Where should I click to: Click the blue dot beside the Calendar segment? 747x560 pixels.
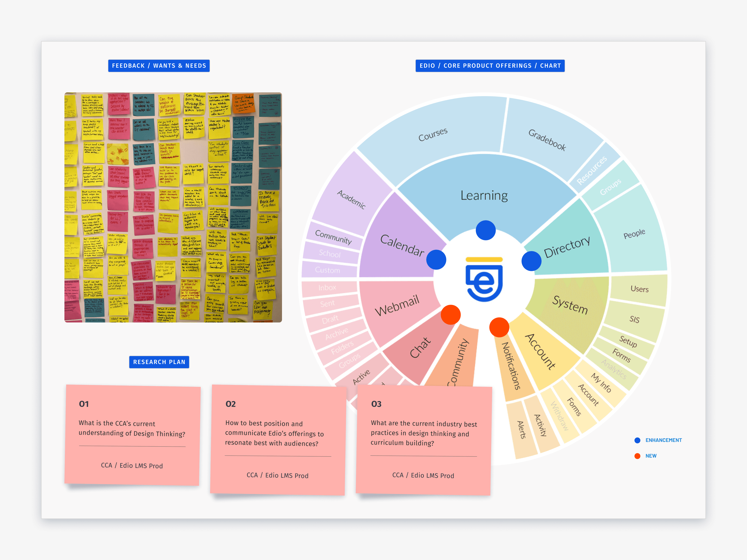click(x=436, y=259)
